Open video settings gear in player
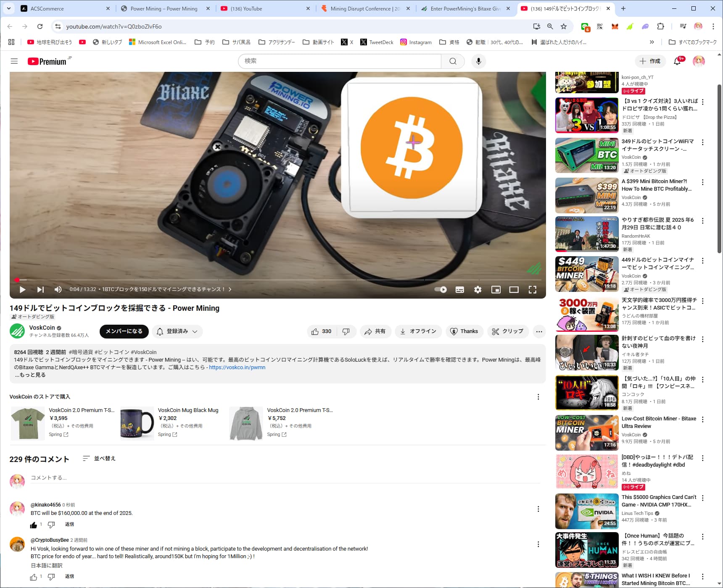The width and height of the screenshot is (723, 588). click(x=478, y=290)
